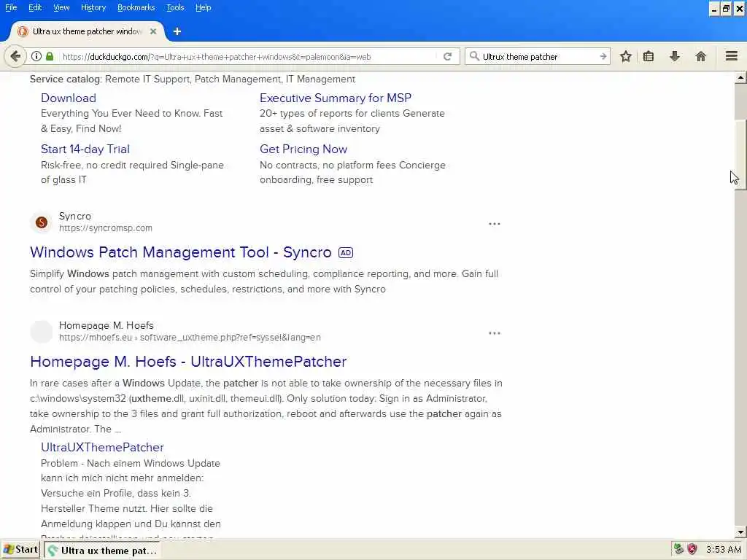Close the Ultra ux theme patcher tab
Screen dimensions: 747x560
153,31
